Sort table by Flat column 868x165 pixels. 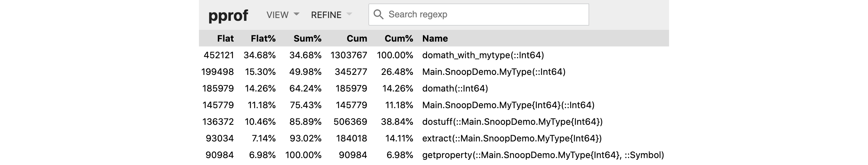coord(225,38)
